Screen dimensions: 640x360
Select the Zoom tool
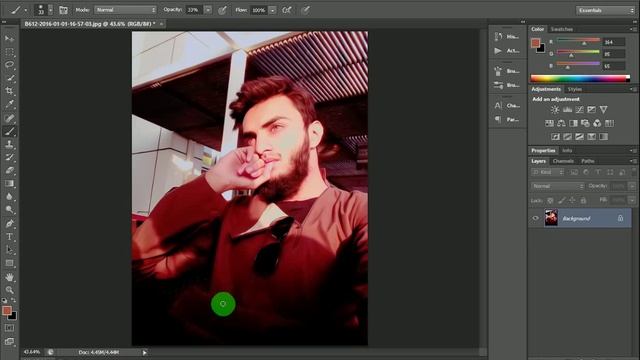click(9, 290)
